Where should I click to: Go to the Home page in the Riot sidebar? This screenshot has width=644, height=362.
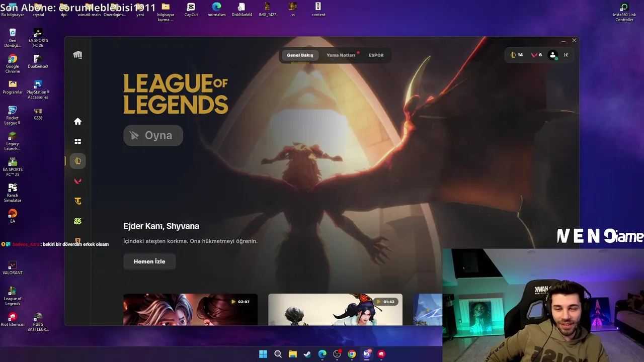pyautogui.click(x=77, y=121)
